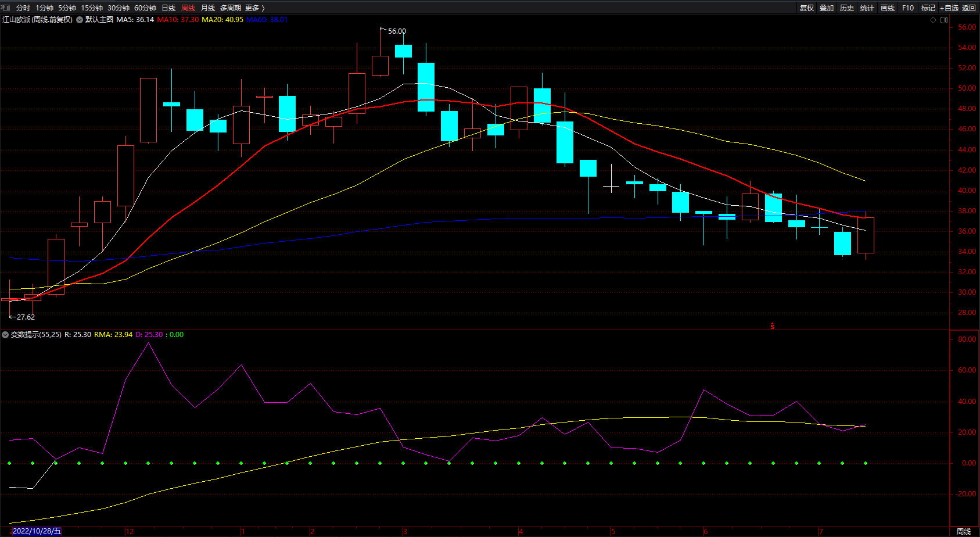Click the 复权 button
The image size is (980, 537).
click(806, 8)
